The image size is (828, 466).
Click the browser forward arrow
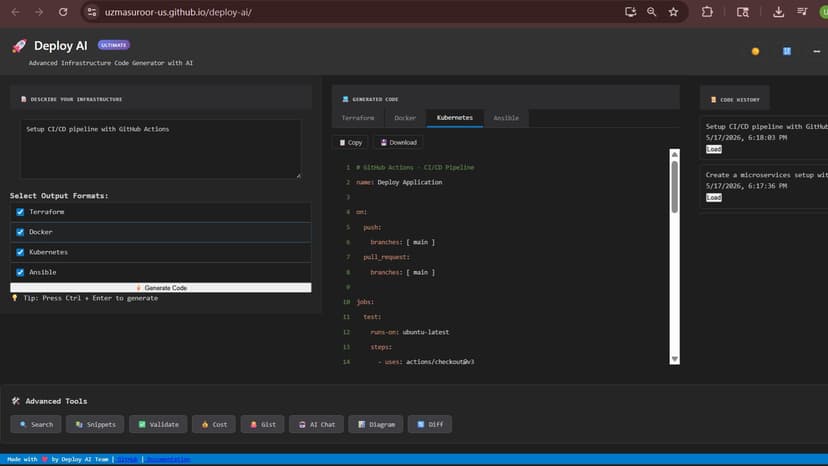(39, 12)
